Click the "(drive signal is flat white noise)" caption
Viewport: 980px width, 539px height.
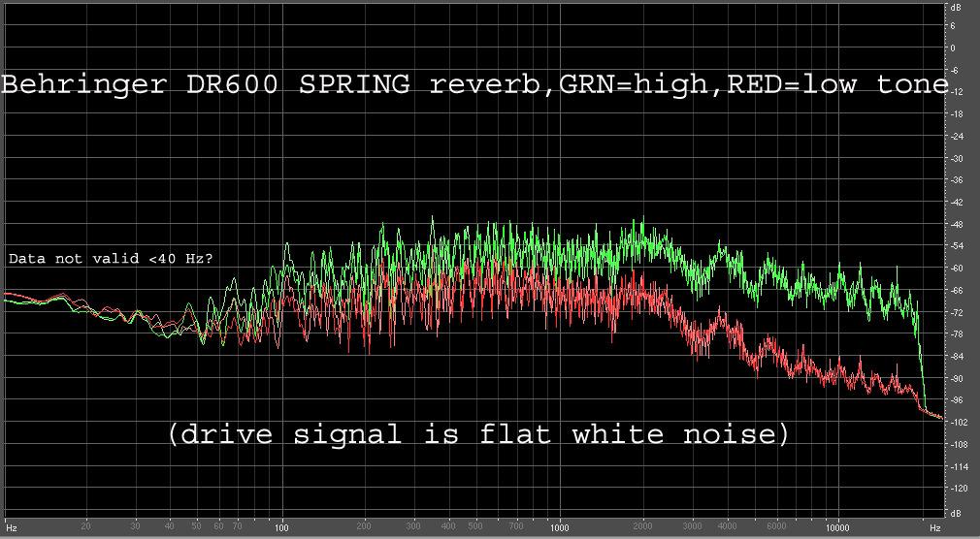pyautogui.click(x=478, y=433)
